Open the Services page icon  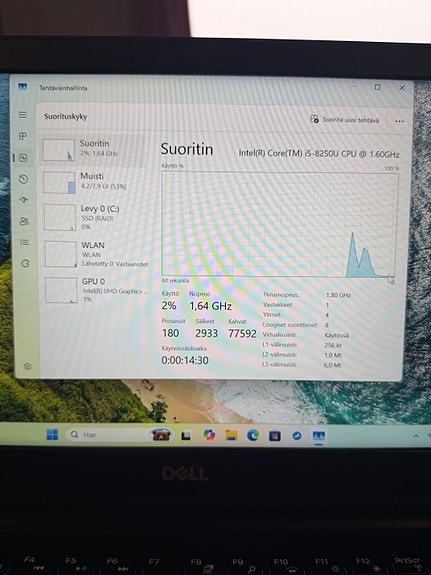25,263
